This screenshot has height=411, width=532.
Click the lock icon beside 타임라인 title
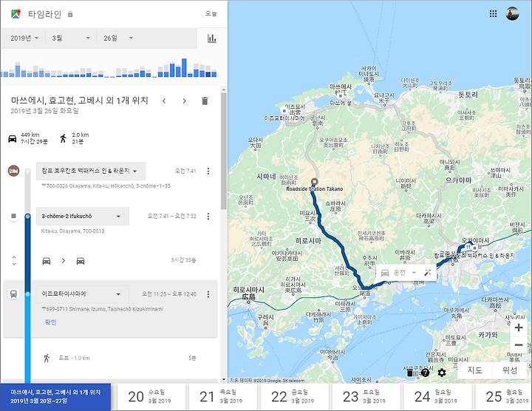(70, 14)
